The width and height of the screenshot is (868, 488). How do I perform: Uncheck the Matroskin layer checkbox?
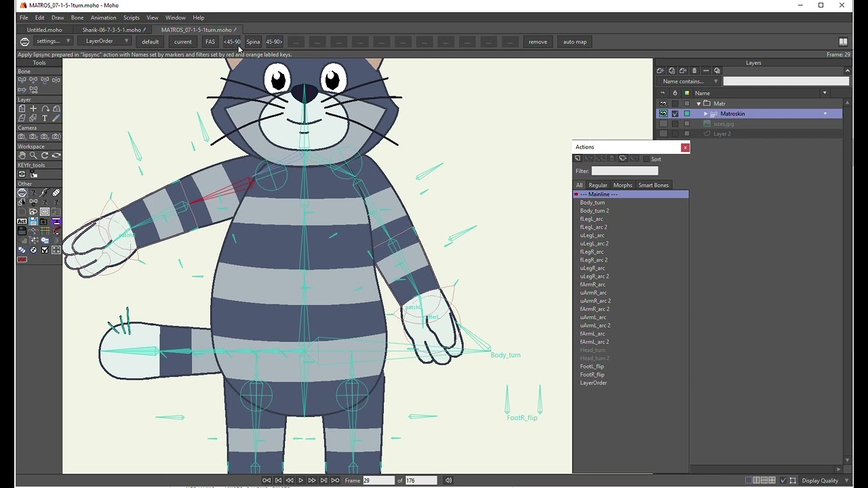click(675, 114)
